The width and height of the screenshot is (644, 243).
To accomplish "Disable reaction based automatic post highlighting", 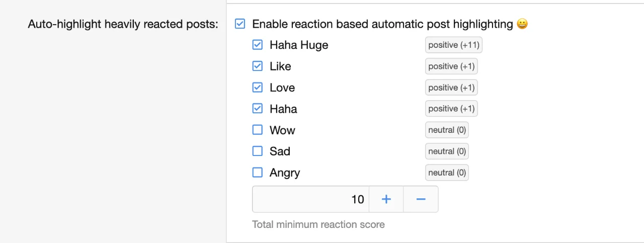I will pyautogui.click(x=240, y=24).
